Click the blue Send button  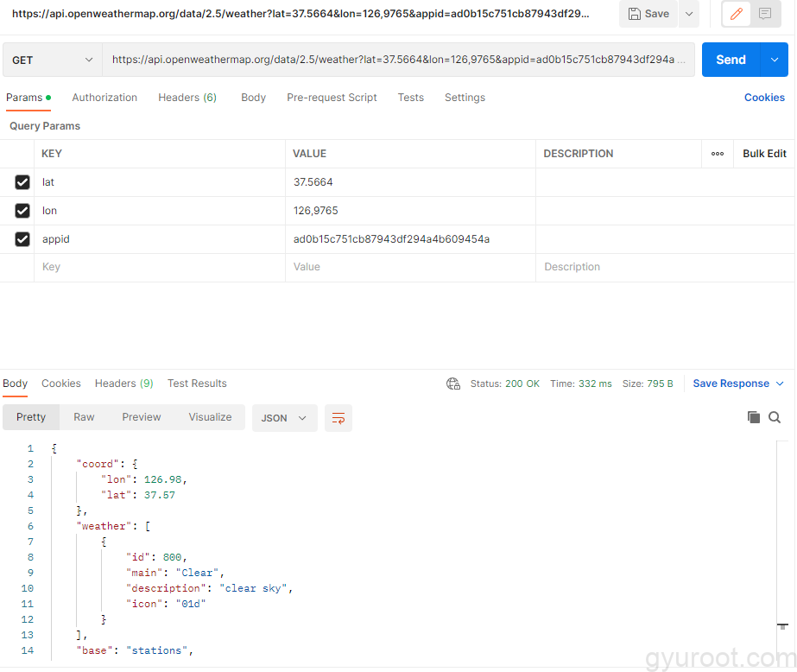(731, 60)
